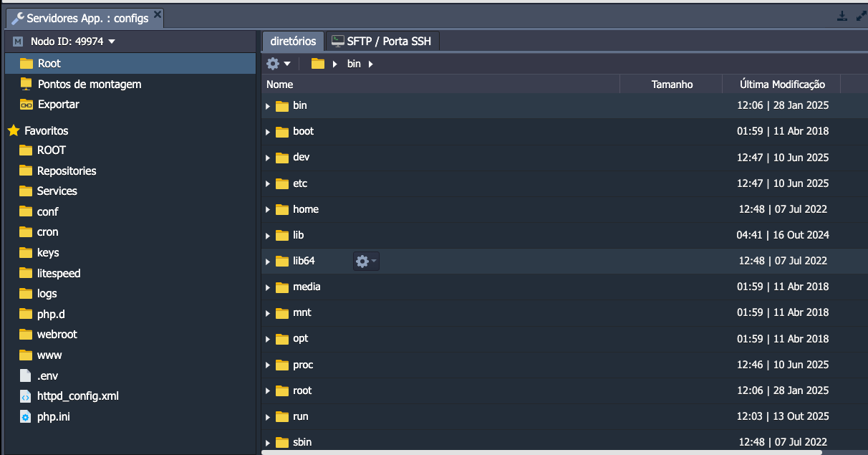
Task: Sort by Última Modificação column header
Action: click(x=781, y=85)
